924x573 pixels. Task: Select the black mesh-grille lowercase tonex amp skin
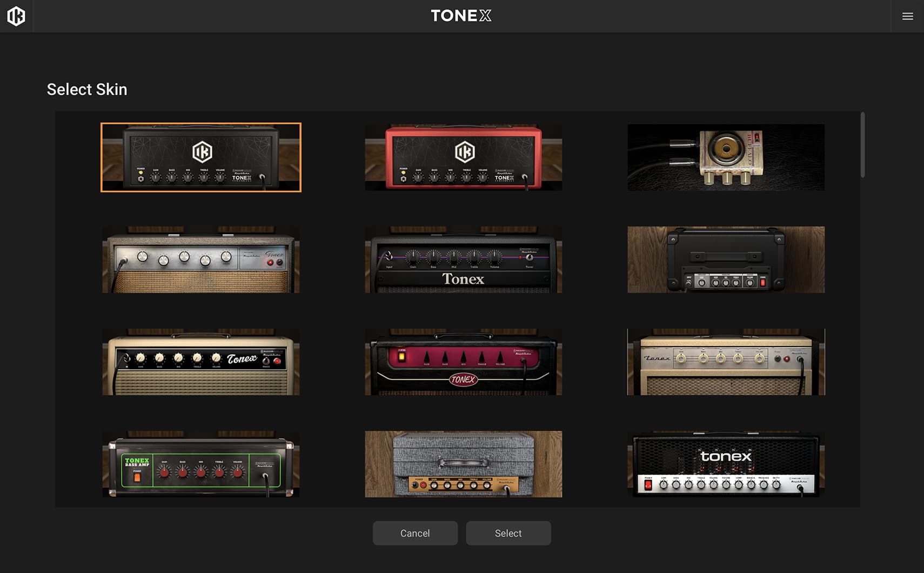click(x=726, y=464)
